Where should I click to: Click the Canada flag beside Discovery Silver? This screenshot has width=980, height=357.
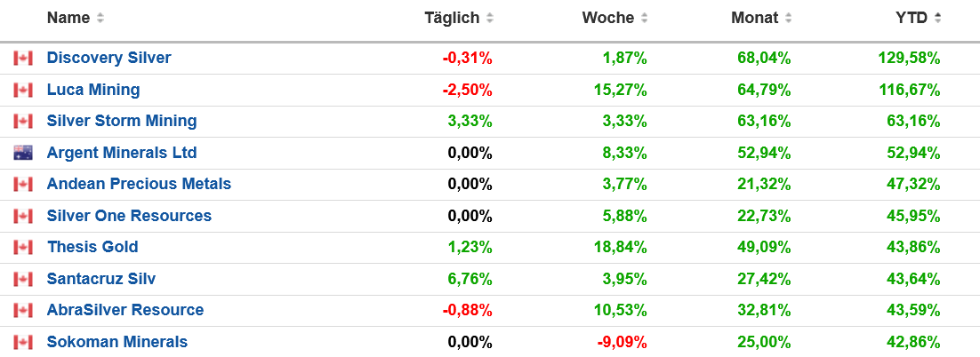(x=23, y=59)
